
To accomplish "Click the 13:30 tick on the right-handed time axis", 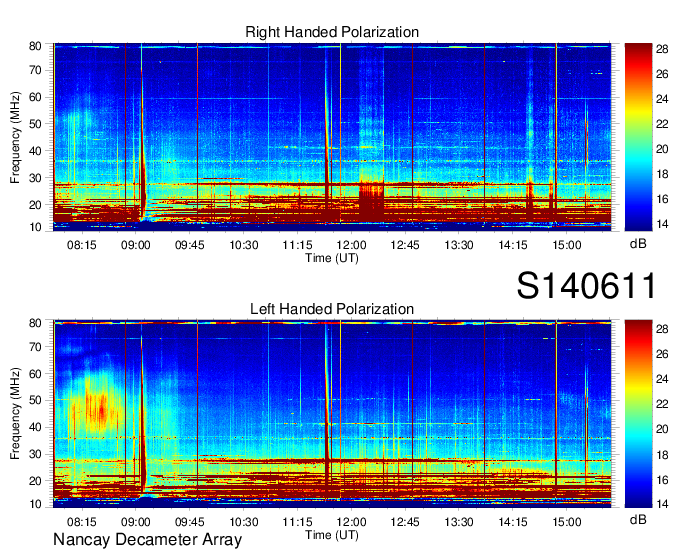I will pos(459,245).
